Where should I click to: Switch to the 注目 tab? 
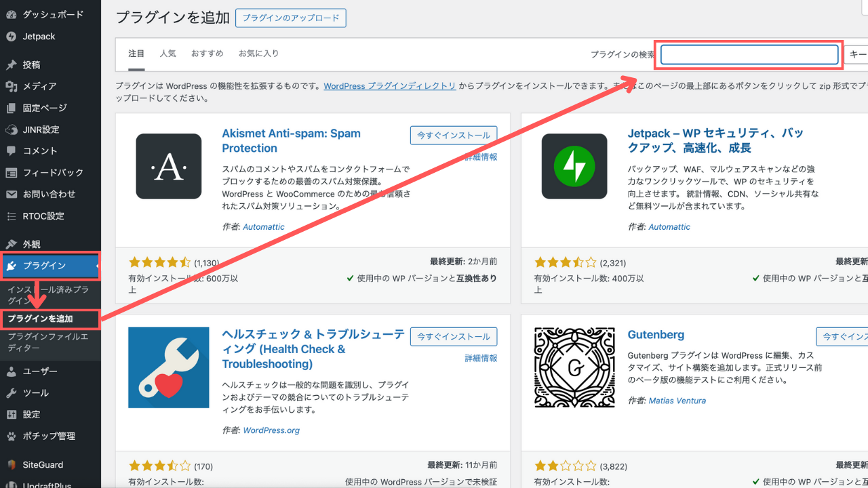[136, 54]
